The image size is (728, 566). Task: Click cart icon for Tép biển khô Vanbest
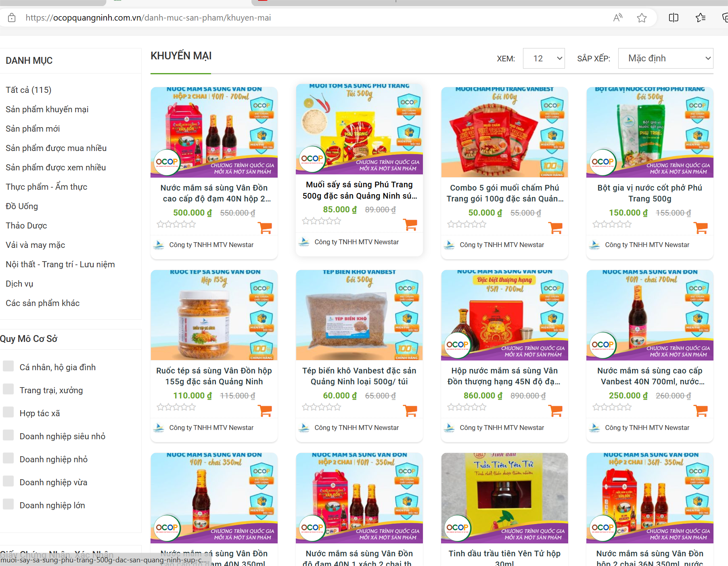point(410,411)
